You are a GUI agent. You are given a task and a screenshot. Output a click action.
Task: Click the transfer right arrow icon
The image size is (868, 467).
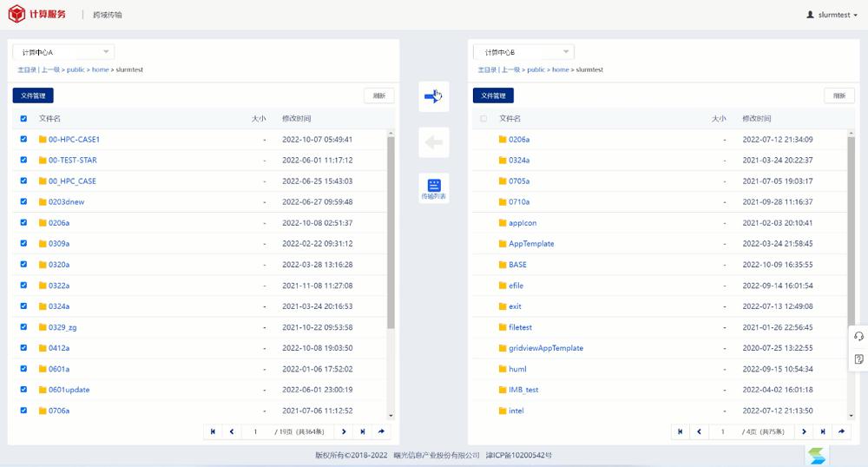pos(433,96)
